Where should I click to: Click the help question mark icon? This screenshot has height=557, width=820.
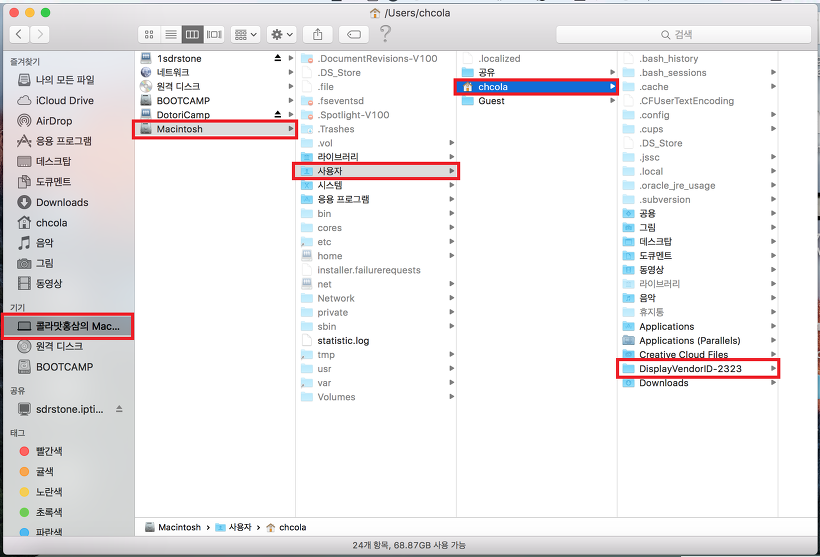tap(386, 34)
